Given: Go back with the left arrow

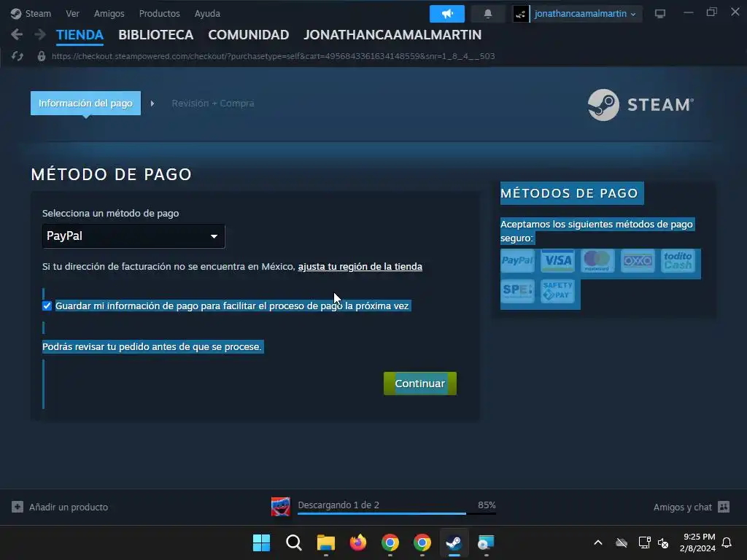Looking at the screenshot, I should point(17,34).
